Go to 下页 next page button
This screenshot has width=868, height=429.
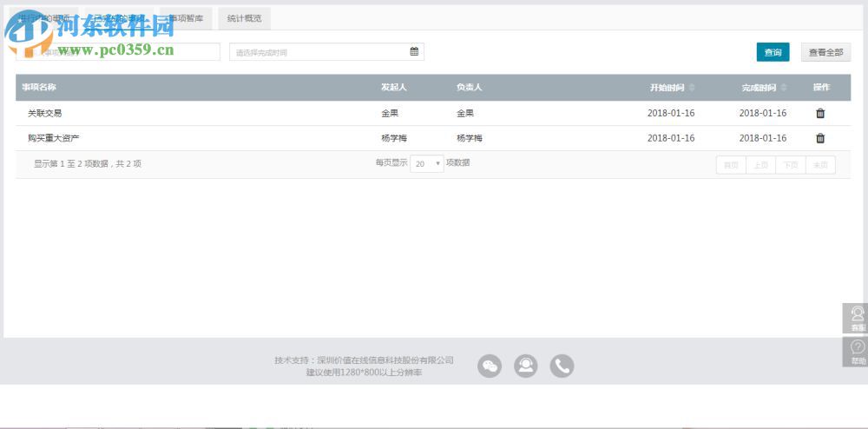pos(791,165)
